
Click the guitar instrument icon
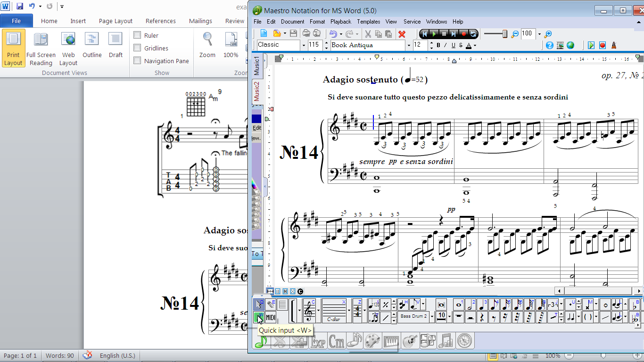(x=409, y=340)
